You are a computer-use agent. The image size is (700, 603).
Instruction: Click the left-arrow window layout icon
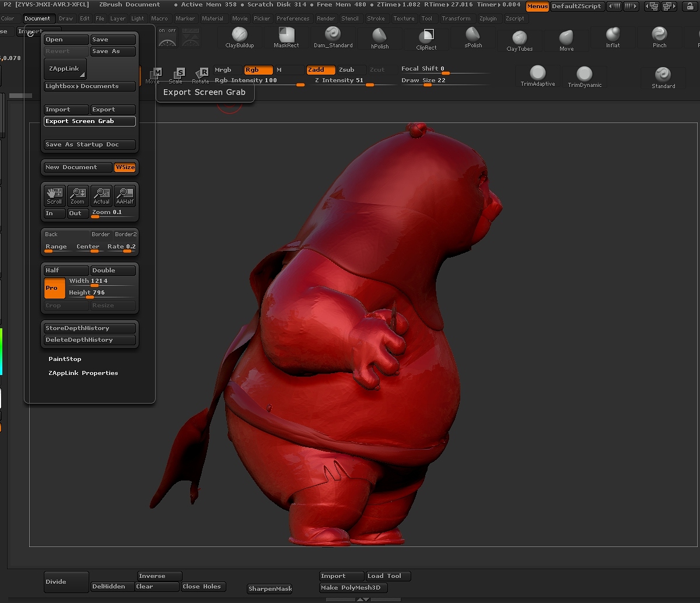pyautogui.click(x=652, y=6)
